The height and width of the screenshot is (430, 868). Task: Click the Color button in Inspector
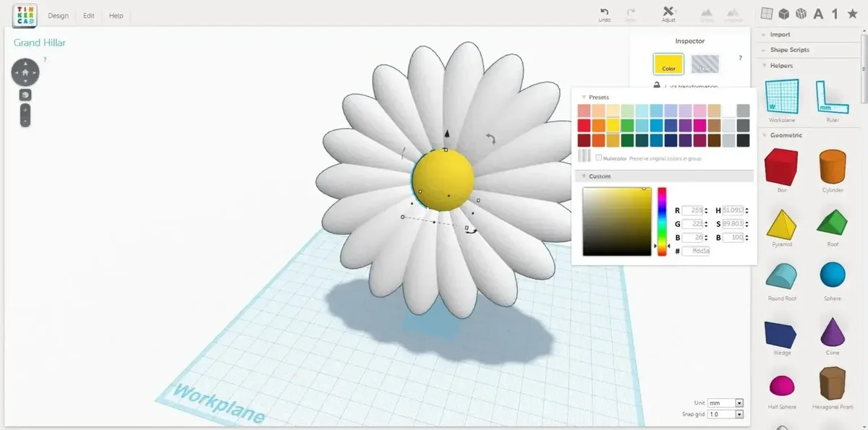[x=668, y=65]
